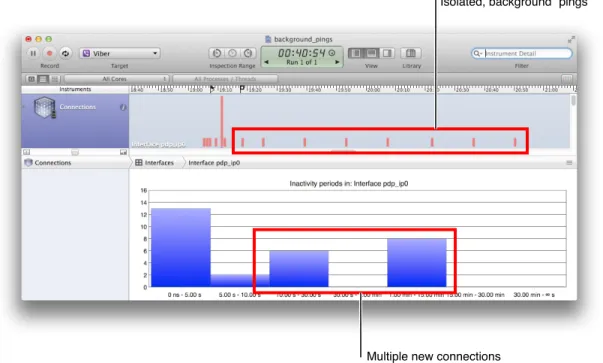603x363 pixels.
Task: Click the loop/refresh recording button
Action: (x=65, y=53)
